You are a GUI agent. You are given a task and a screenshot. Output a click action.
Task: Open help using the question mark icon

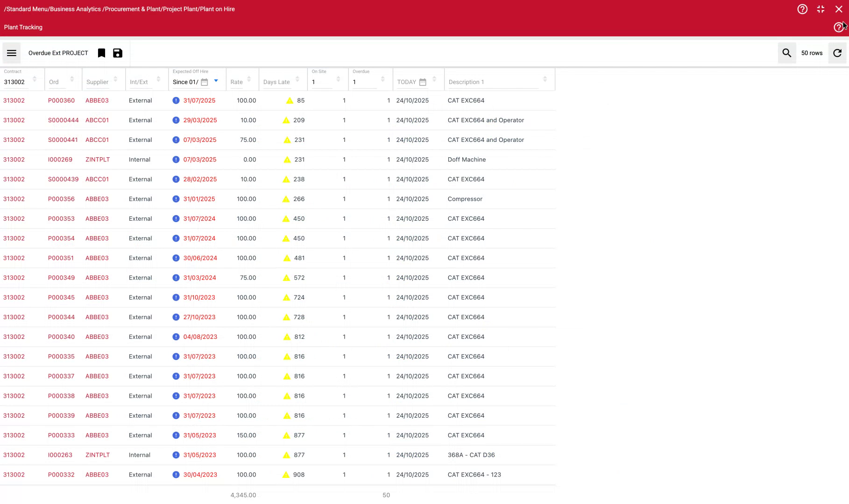(x=802, y=9)
